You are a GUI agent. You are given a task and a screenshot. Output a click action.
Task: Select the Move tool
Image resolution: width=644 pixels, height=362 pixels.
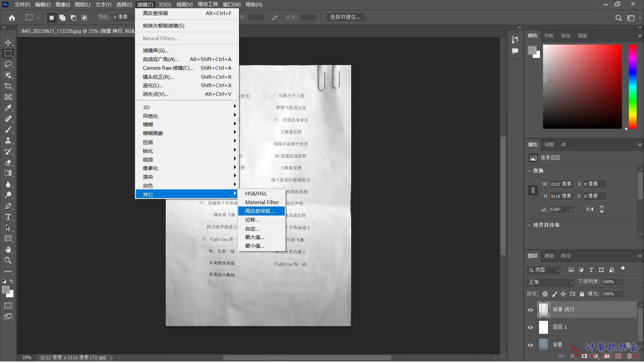click(8, 43)
